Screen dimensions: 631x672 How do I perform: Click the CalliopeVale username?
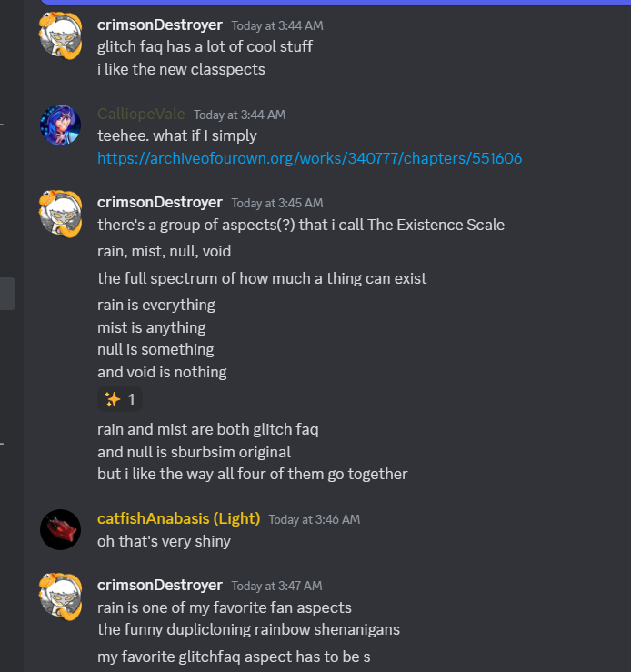141,114
